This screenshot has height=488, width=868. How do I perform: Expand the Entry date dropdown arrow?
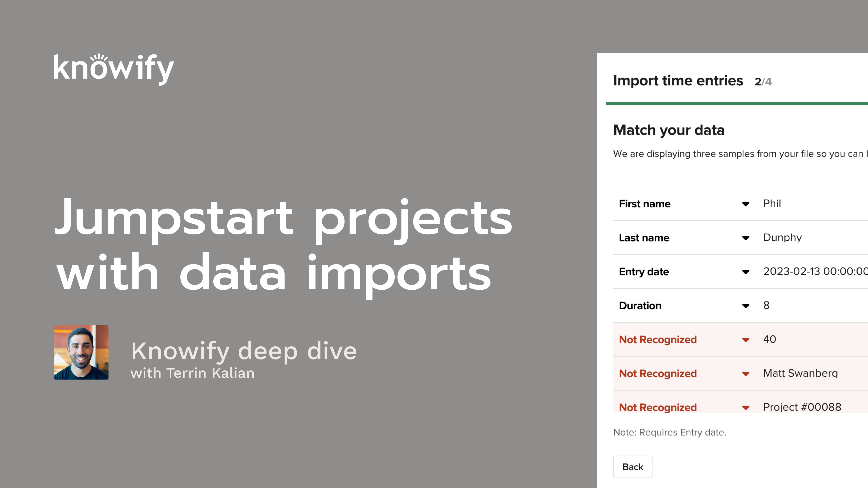click(745, 272)
